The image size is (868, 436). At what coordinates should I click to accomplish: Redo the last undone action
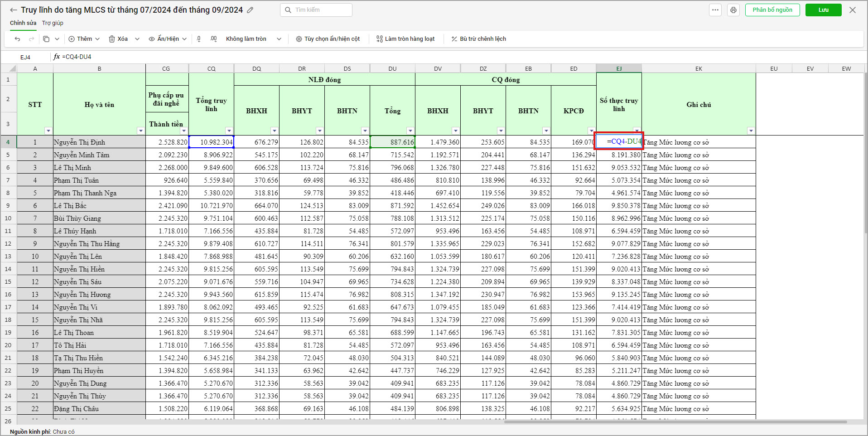[x=32, y=39]
